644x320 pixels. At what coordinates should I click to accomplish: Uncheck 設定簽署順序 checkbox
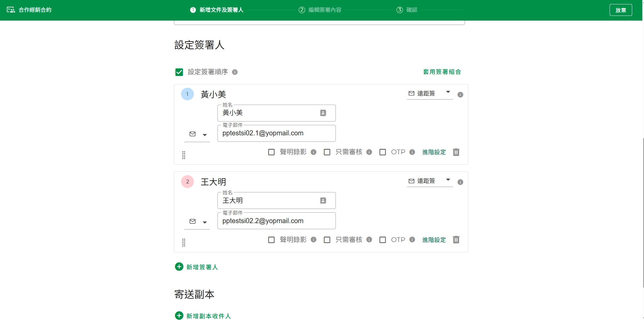pos(179,72)
